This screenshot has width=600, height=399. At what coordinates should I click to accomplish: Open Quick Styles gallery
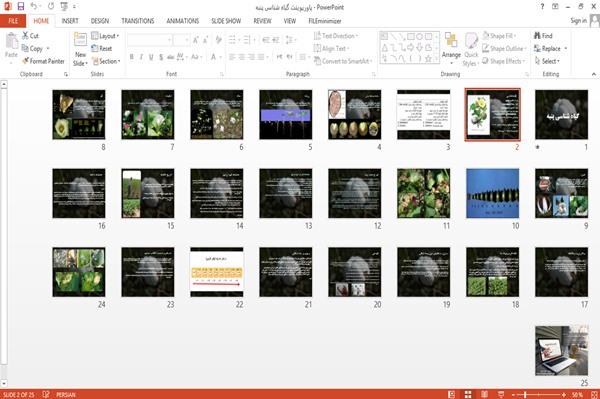point(471,50)
